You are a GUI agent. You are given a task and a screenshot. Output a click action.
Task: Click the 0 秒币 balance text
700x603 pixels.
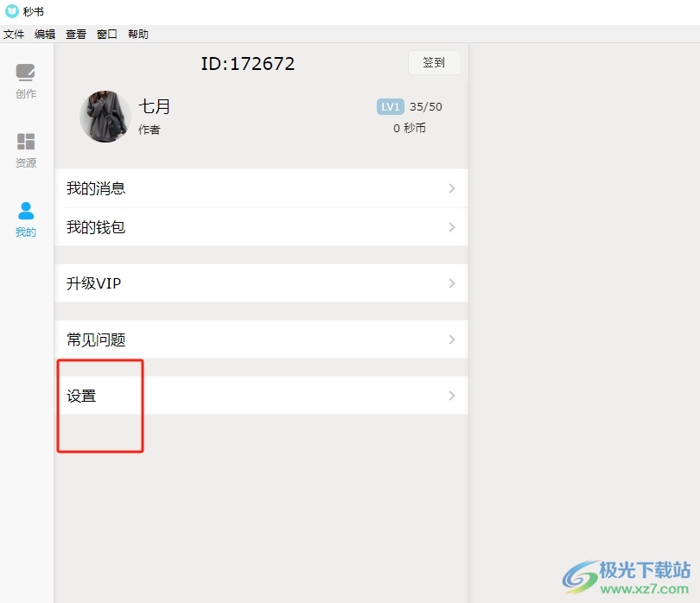[410, 129]
